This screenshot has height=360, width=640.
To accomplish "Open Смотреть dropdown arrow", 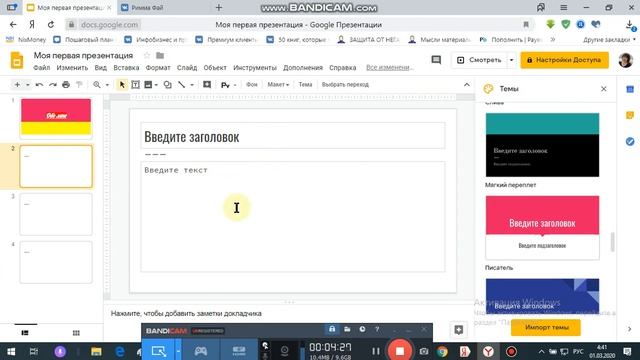I will tap(511, 60).
